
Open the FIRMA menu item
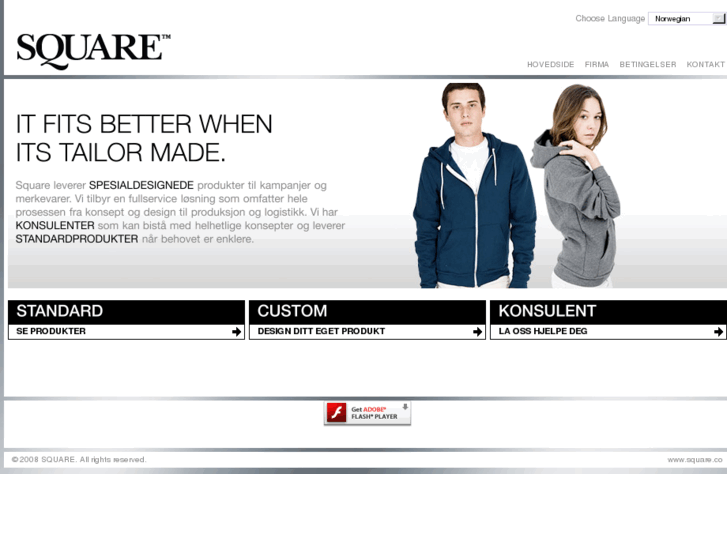point(597,64)
